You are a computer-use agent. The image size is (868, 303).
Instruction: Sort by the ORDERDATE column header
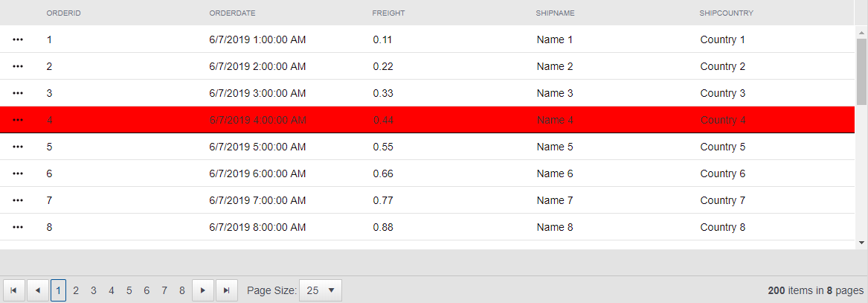tap(233, 13)
